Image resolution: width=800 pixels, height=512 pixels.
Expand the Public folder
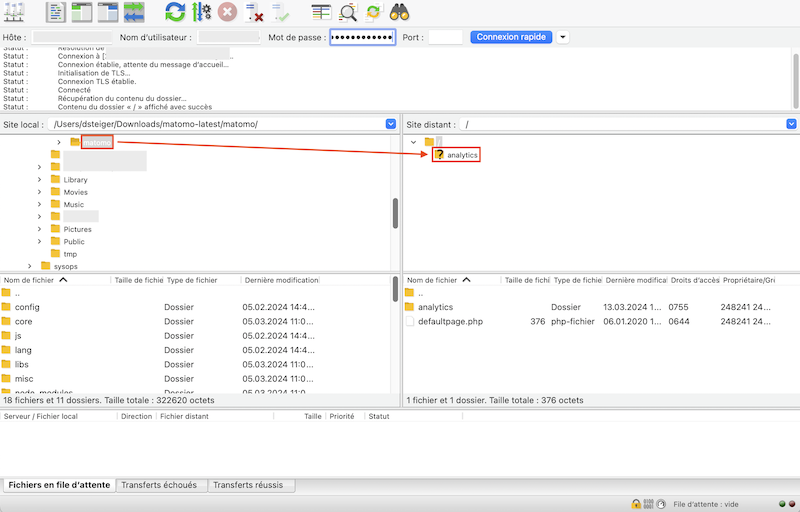click(x=39, y=241)
